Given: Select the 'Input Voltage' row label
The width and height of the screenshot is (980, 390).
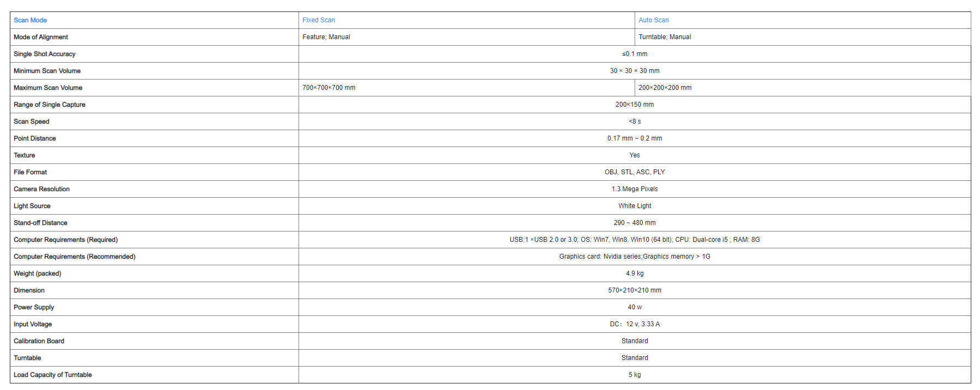Looking at the screenshot, I should click(x=33, y=324).
